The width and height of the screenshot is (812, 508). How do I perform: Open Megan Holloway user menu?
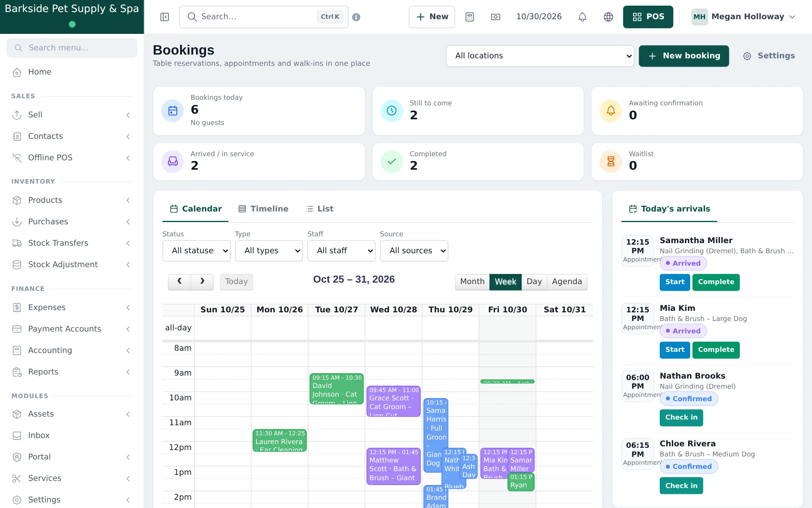[x=744, y=17]
